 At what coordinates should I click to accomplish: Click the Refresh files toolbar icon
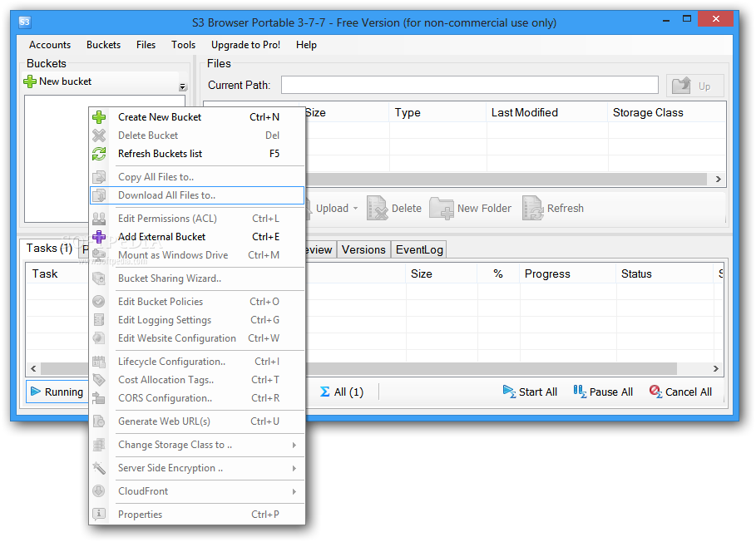click(x=533, y=208)
